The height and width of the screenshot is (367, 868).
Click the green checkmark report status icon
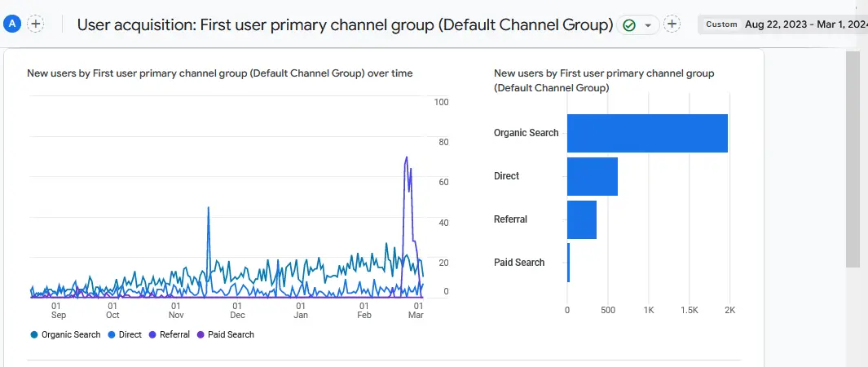click(x=629, y=25)
